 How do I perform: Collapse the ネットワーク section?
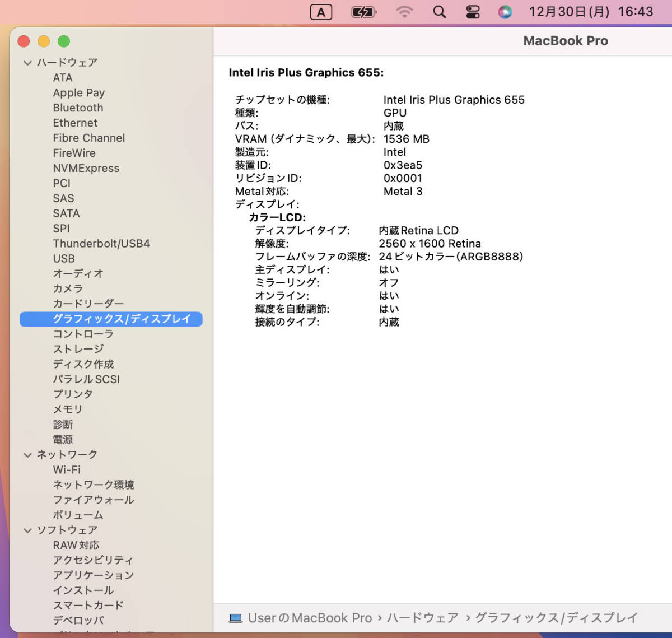pos(27,455)
